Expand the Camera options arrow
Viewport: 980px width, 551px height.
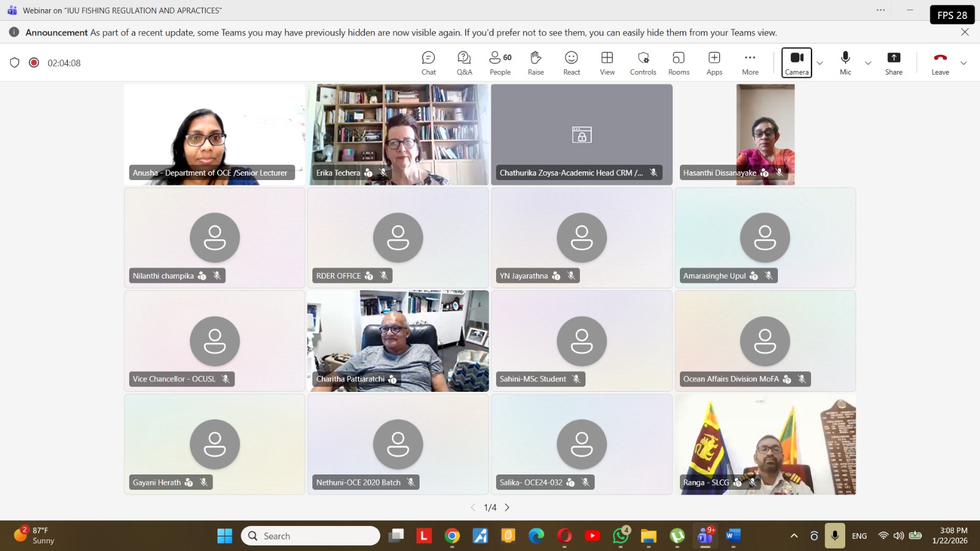pos(820,63)
